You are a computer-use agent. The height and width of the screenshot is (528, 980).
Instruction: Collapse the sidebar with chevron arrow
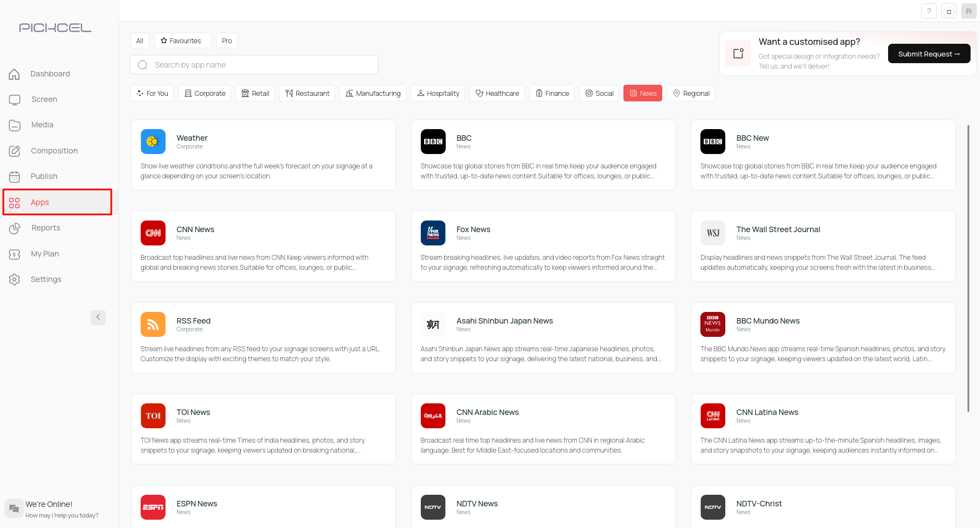point(98,317)
